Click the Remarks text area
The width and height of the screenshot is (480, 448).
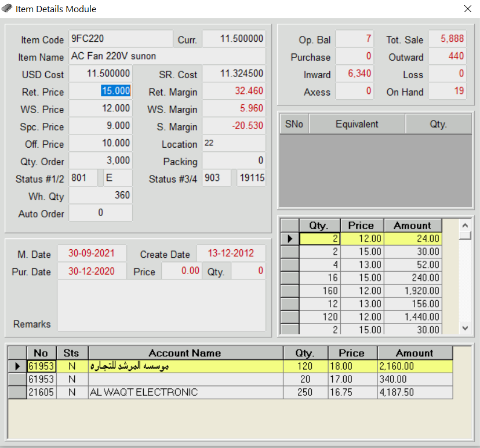click(x=161, y=305)
